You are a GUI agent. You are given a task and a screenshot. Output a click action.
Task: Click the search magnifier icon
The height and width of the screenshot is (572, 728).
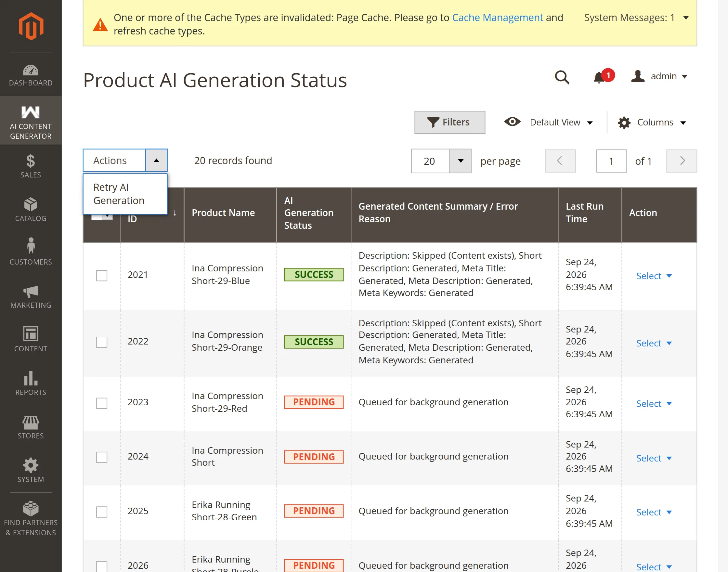coord(562,77)
